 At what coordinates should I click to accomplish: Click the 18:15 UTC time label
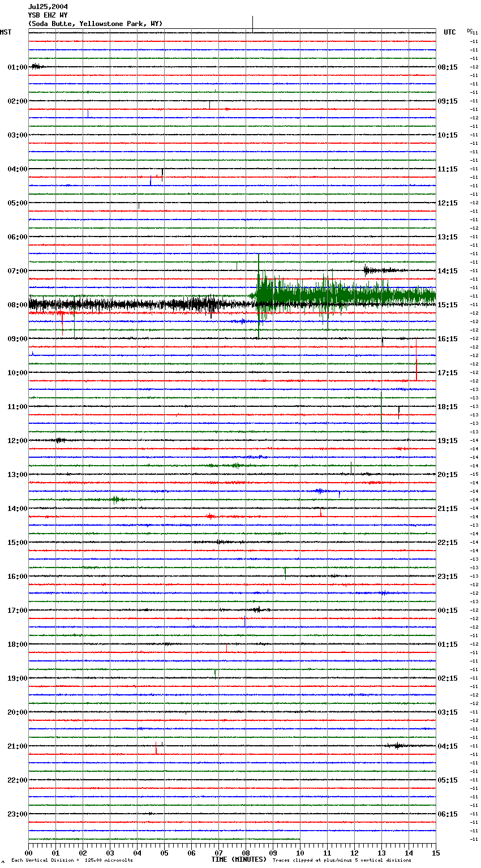(448, 407)
